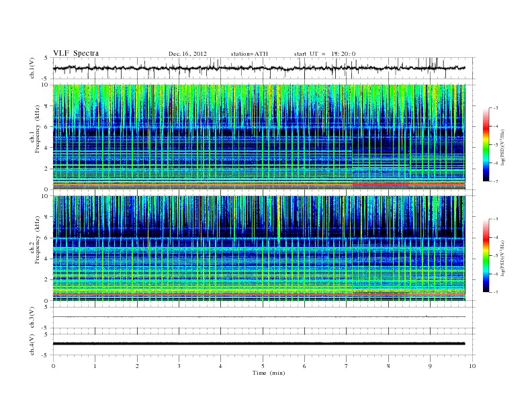532x411 pixels.
Task: Click time axis tick label '7'
Action: tap(347, 366)
